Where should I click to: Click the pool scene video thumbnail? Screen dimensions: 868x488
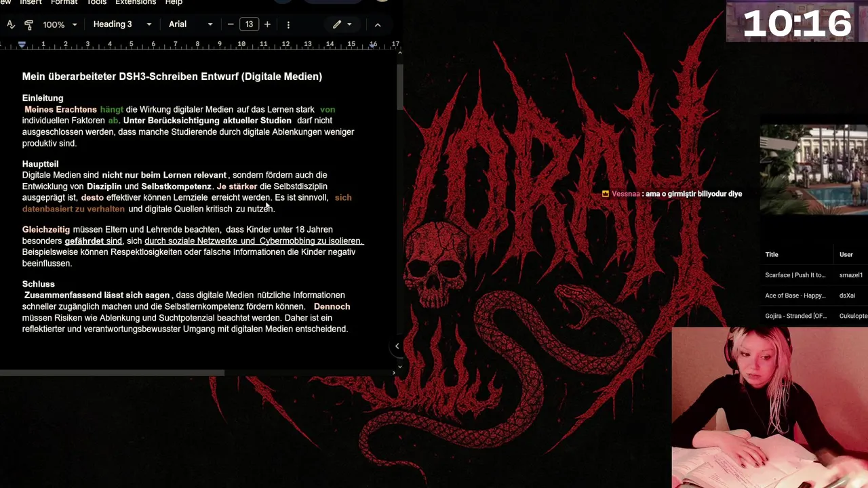click(x=814, y=169)
